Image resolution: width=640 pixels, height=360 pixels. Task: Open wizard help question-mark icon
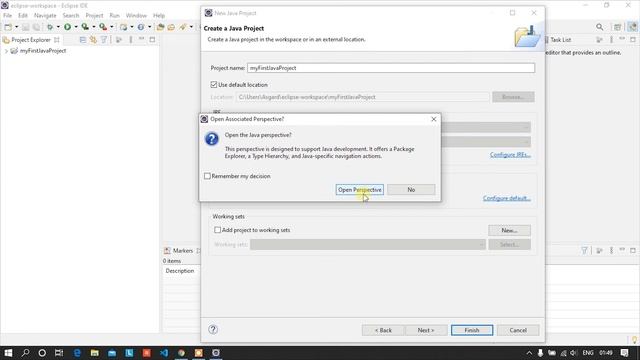pos(213,329)
